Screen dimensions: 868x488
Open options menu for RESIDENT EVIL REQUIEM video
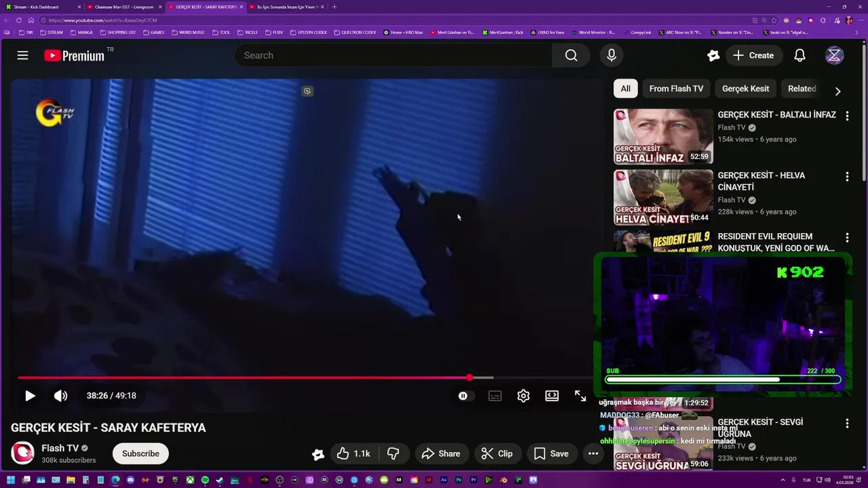tap(846, 238)
